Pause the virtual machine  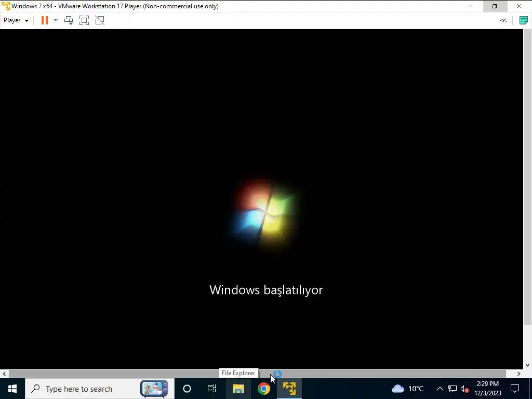45,20
